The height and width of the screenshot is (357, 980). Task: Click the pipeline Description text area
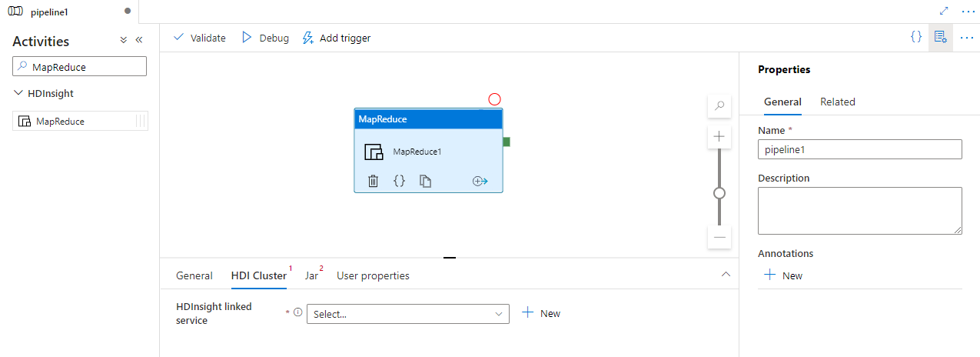coord(859,210)
